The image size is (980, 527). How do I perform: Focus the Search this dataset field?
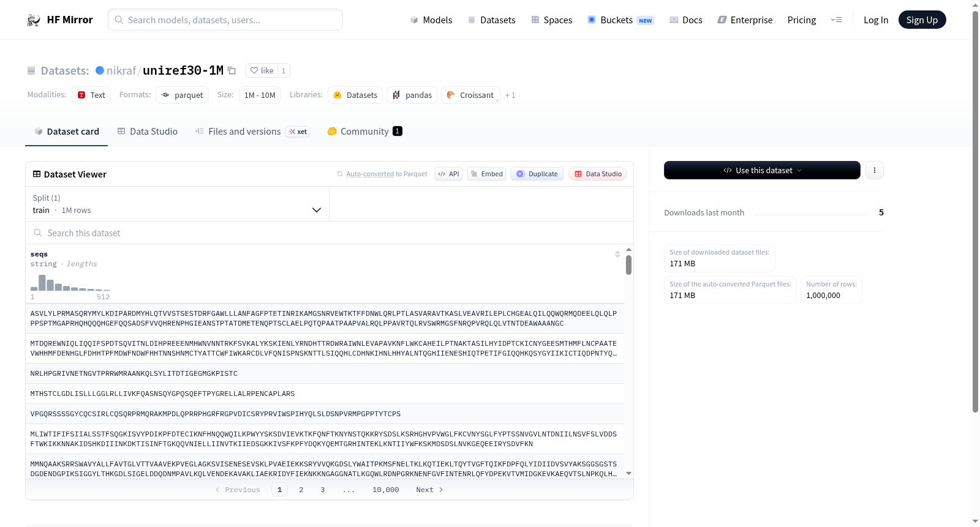(x=330, y=233)
